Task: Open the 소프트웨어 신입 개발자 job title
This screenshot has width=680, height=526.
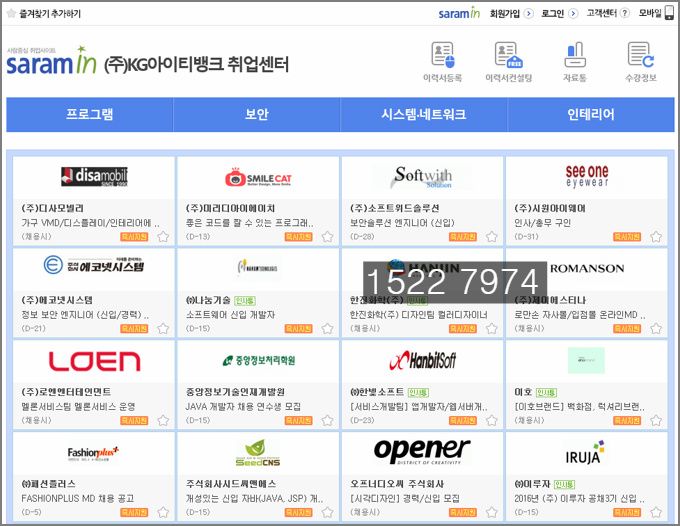Action: (230, 315)
